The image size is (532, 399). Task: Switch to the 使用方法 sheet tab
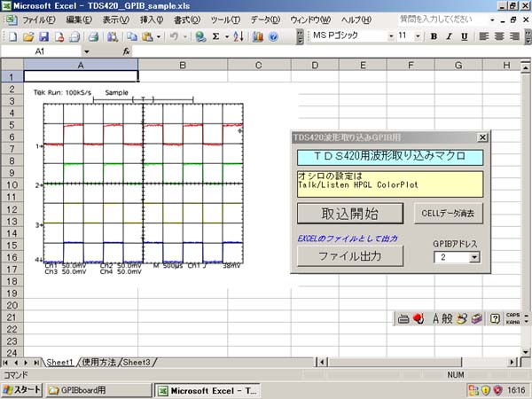click(98, 362)
